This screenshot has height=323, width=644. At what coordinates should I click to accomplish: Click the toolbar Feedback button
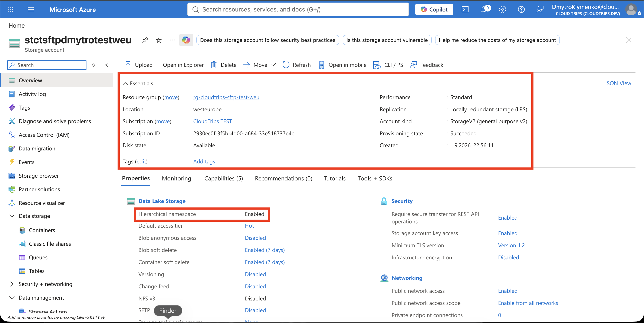point(427,65)
